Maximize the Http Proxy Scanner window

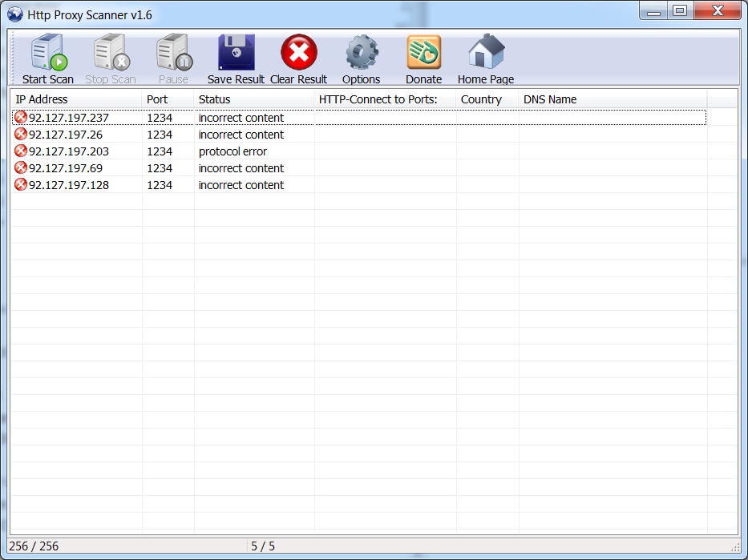click(x=681, y=11)
